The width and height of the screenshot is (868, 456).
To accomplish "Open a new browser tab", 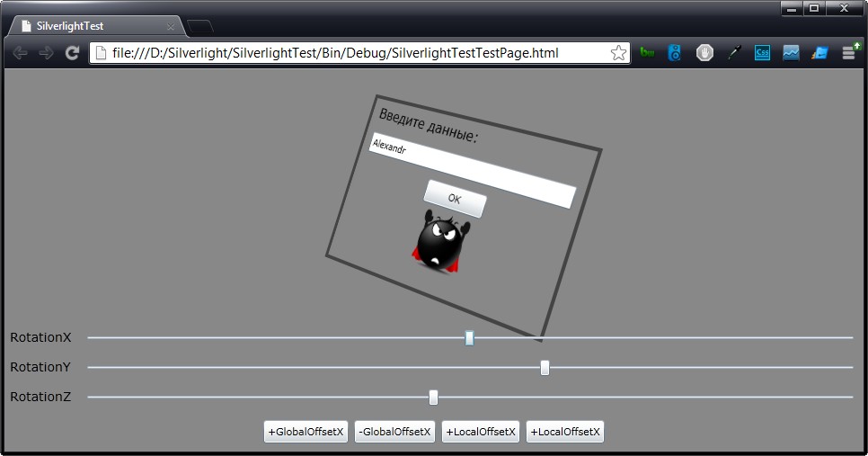I will tap(199, 26).
